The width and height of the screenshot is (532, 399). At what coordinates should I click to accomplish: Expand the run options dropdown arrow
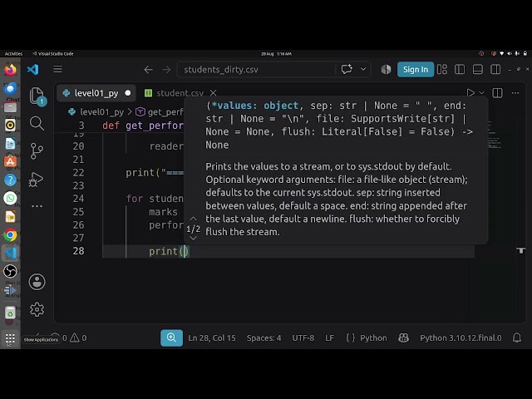click(x=481, y=92)
